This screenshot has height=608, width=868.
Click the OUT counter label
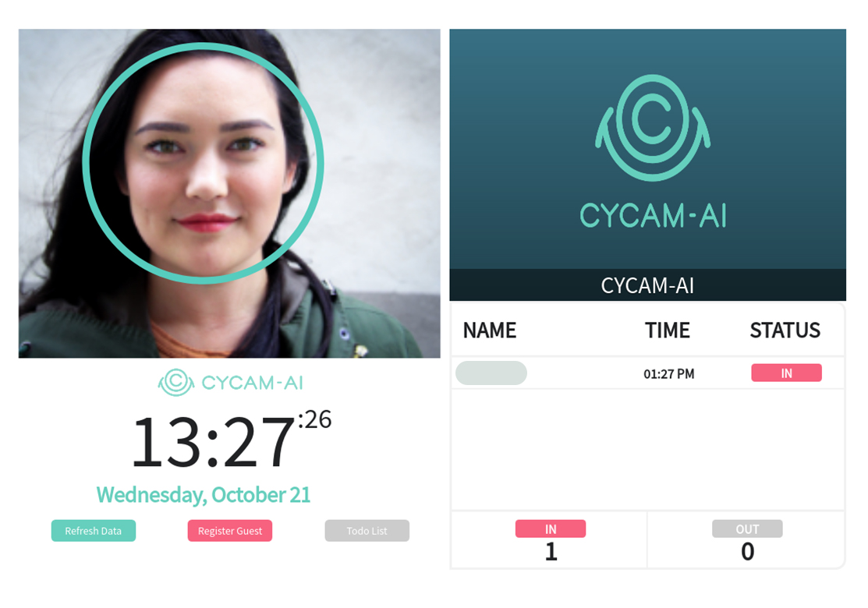[747, 529]
